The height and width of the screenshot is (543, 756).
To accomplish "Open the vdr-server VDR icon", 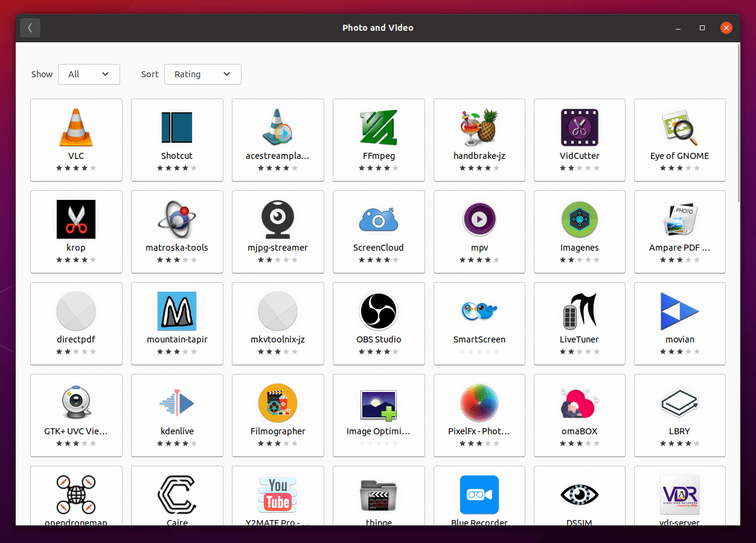I will [x=680, y=495].
